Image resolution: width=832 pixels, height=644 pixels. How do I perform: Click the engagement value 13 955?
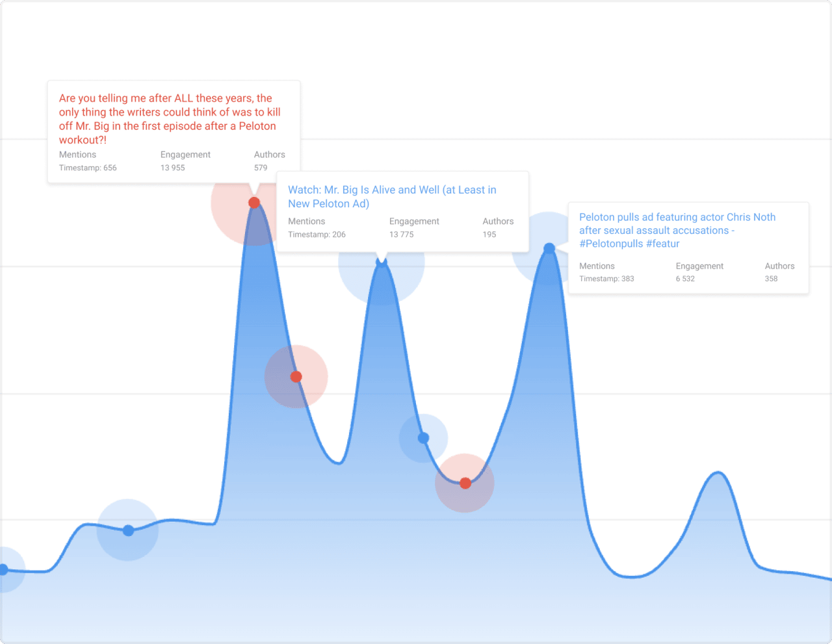pyautogui.click(x=173, y=168)
